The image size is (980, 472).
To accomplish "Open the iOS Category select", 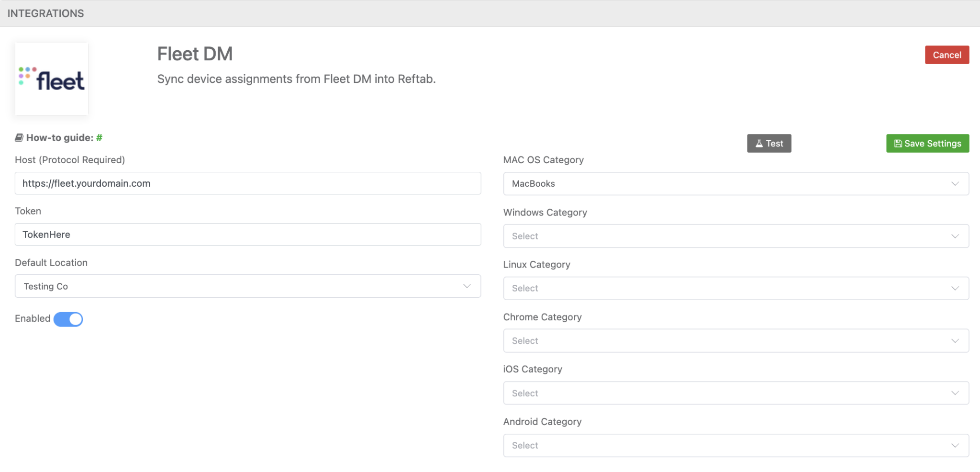I will pyautogui.click(x=735, y=393).
